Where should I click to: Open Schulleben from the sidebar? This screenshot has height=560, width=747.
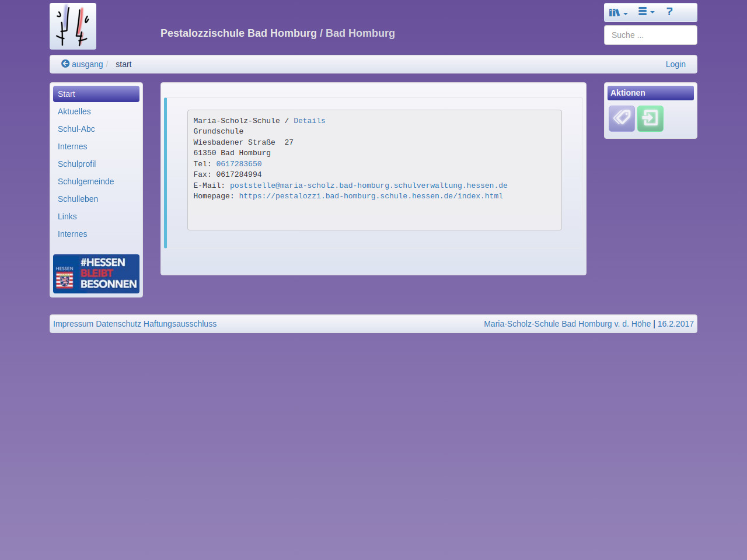click(78, 199)
